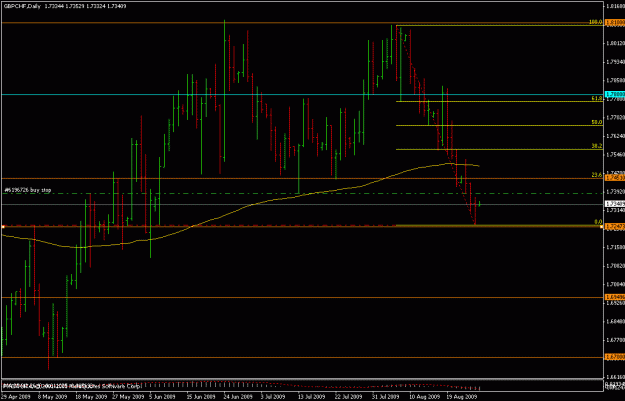The width and height of the screenshot is (625, 401).
Task: Select the white square handle on the right edge
Action: [x=601, y=226]
